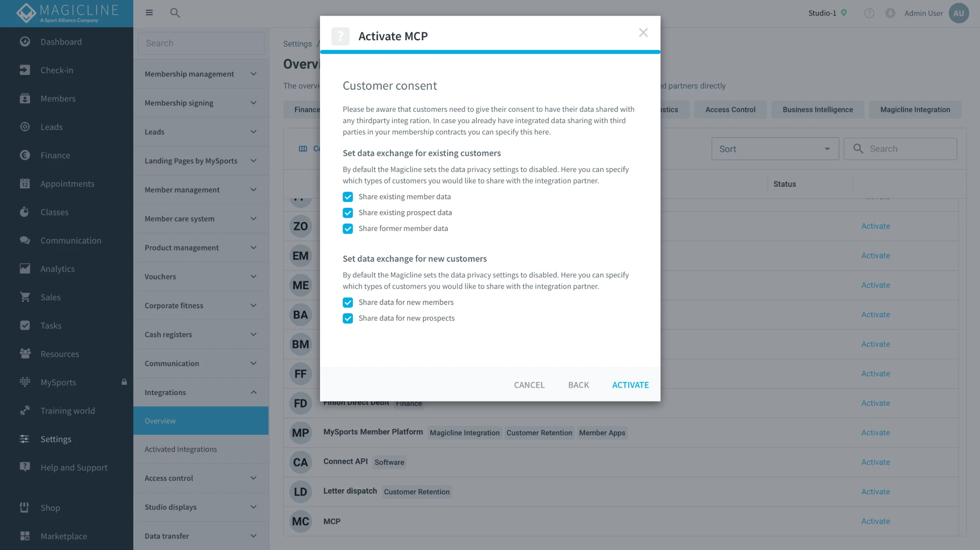Click the MySports lock icon
Viewport: 980px width, 550px height.
click(124, 382)
